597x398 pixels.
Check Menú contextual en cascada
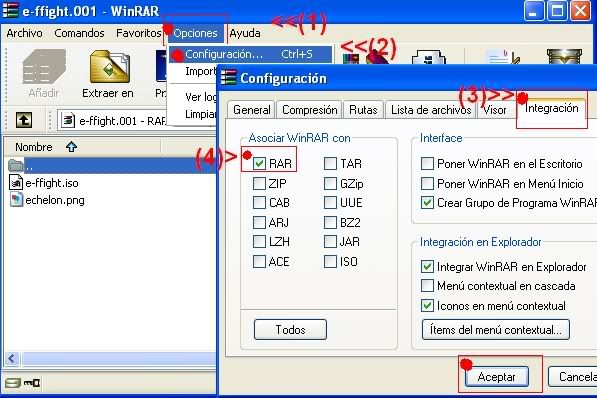point(427,285)
